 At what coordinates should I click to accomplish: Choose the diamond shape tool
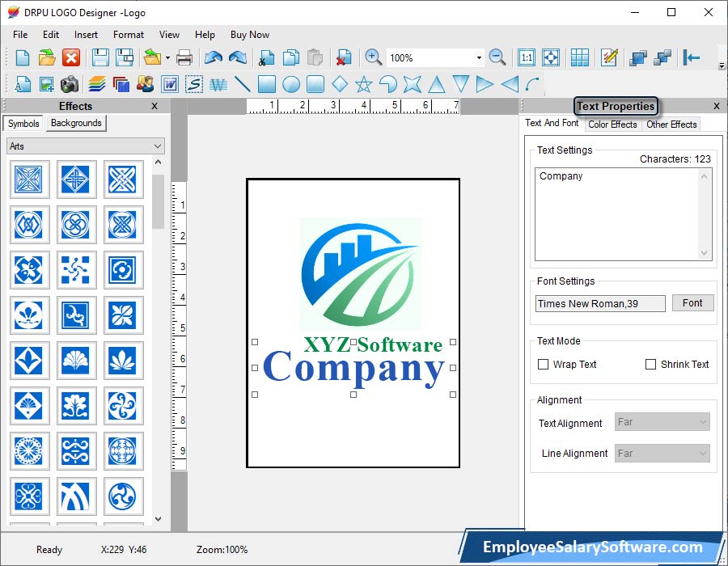[340, 84]
